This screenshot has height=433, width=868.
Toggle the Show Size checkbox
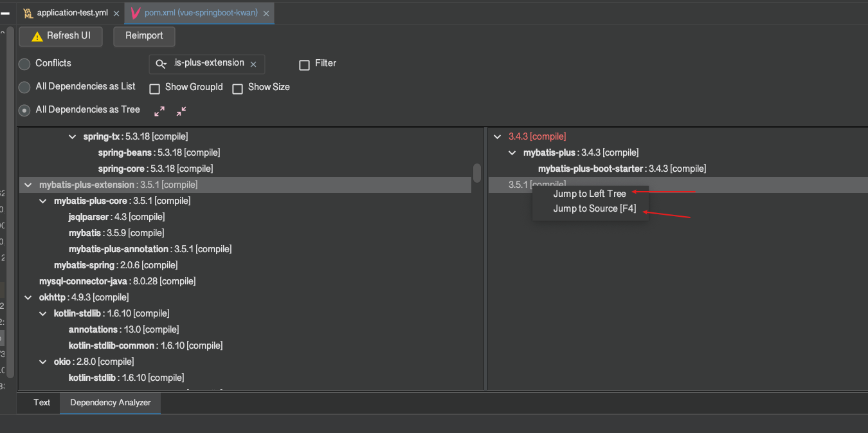point(237,89)
